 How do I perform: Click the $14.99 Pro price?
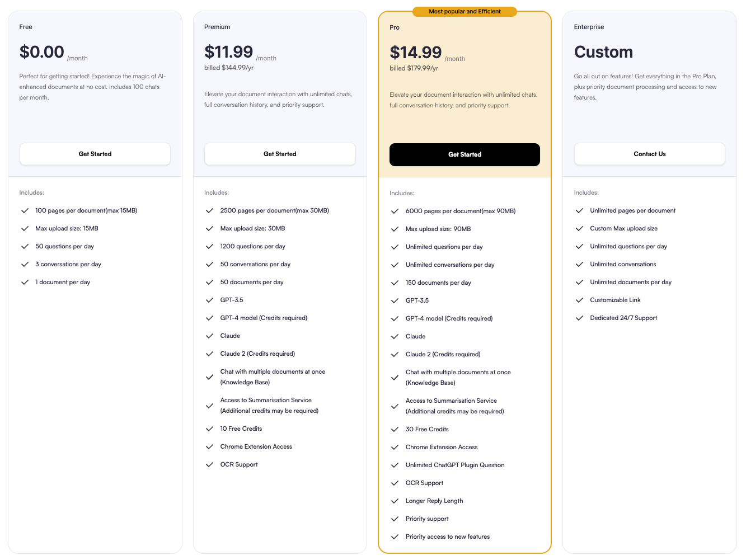tap(416, 53)
